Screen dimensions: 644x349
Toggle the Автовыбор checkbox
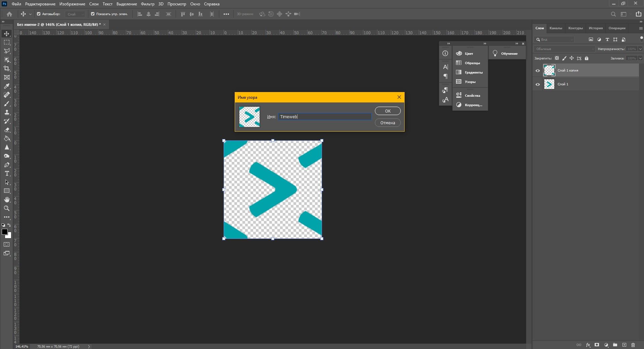pyautogui.click(x=39, y=14)
